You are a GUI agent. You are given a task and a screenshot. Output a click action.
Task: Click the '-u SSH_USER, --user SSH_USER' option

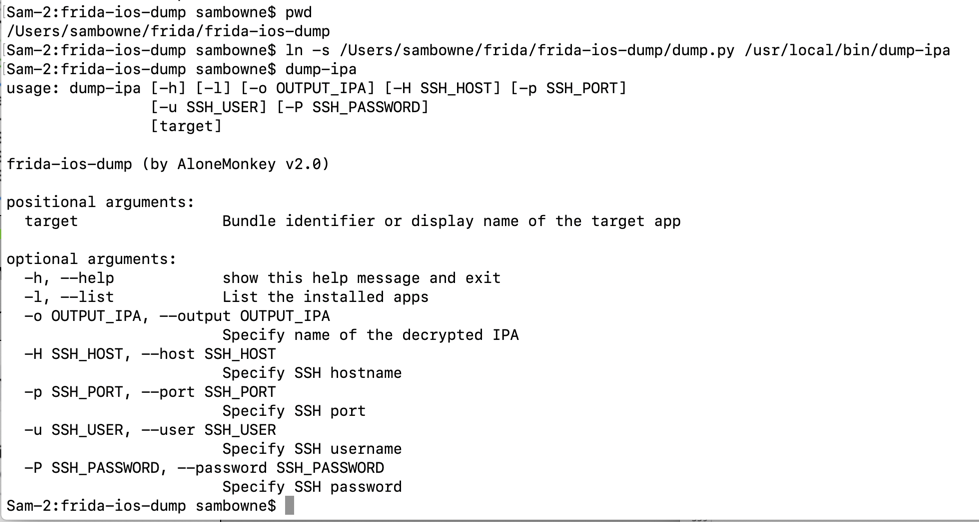pyautogui.click(x=150, y=430)
